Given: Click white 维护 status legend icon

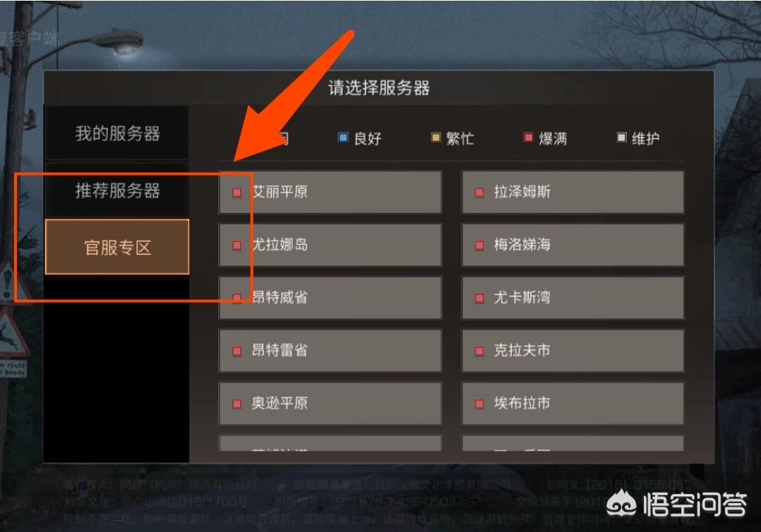Looking at the screenshot, I should coord(621,138).
